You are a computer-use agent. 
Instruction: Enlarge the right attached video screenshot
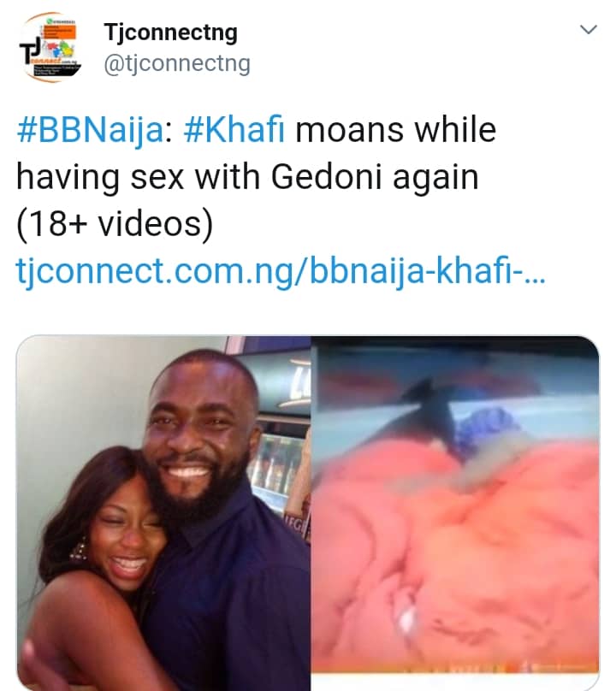click(x=455, y=511)
